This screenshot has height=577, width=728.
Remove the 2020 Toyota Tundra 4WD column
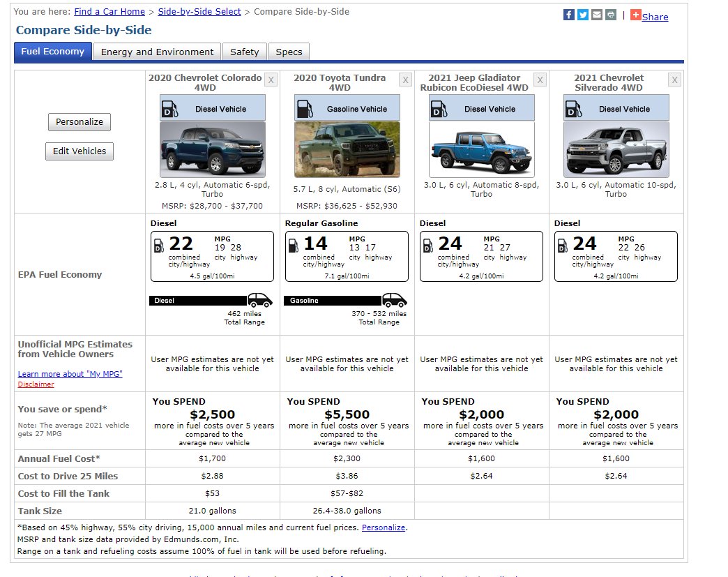[406, 80]
